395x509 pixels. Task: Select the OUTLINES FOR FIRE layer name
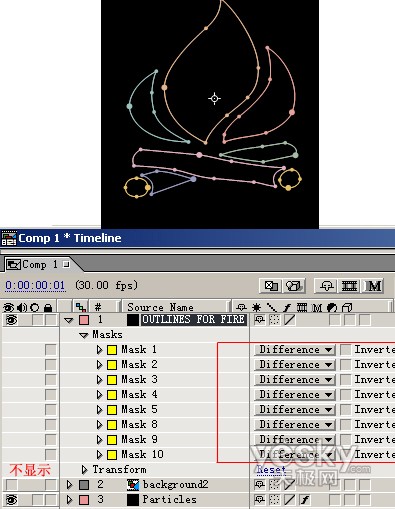click(193, 320)
